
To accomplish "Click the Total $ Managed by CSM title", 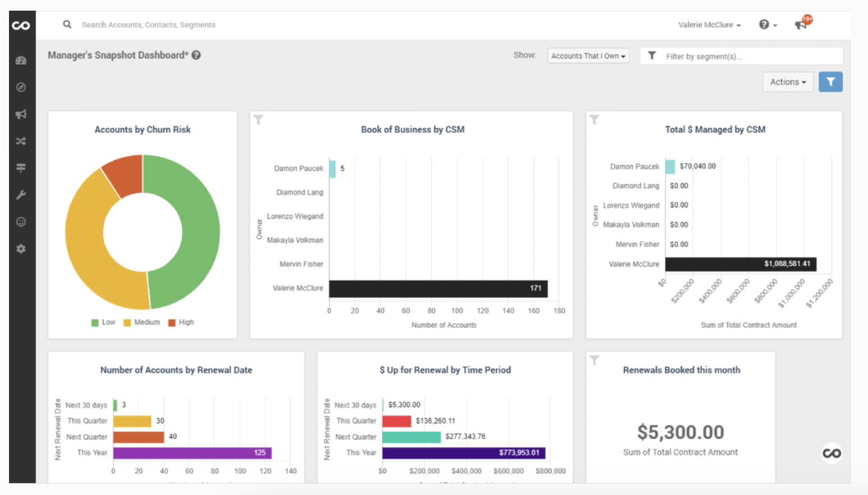I will tap(715, 130).
